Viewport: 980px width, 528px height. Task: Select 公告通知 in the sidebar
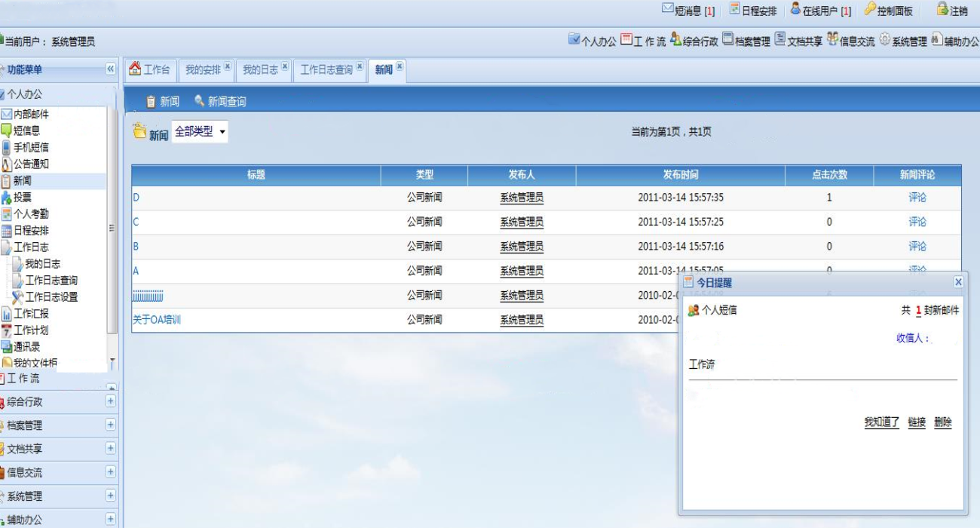coord(30,164)
